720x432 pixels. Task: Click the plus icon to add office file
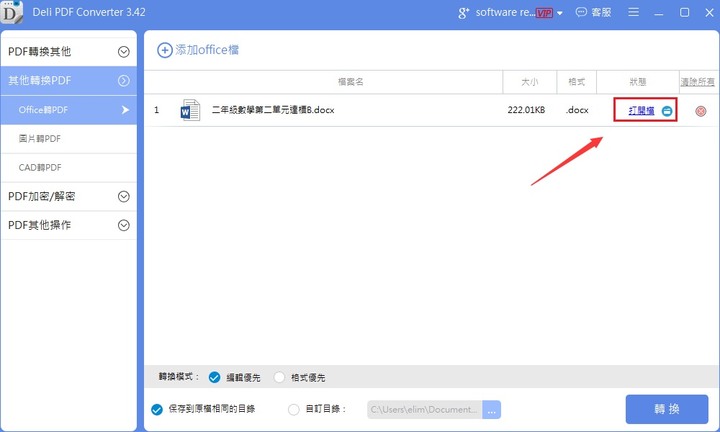coord(165,50)
